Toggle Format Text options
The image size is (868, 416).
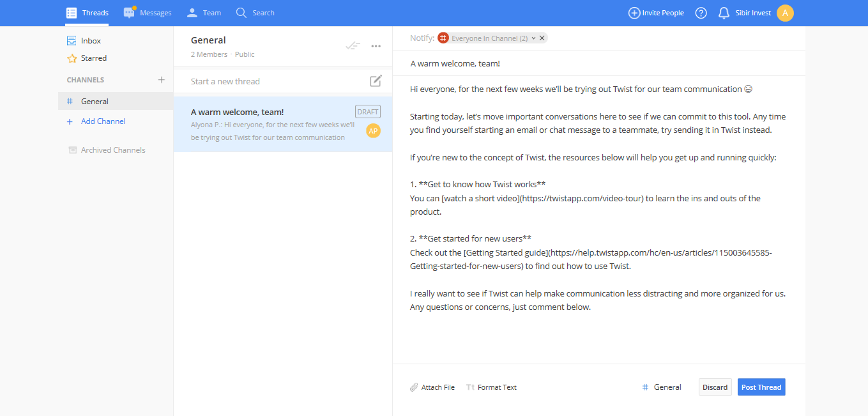coord(491,387)
